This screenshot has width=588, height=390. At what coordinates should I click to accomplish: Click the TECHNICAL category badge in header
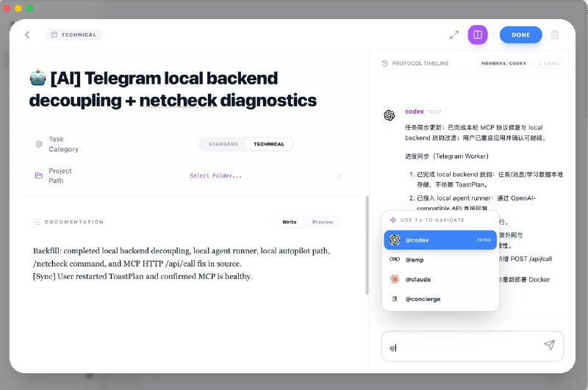click(x=73, y=35)
